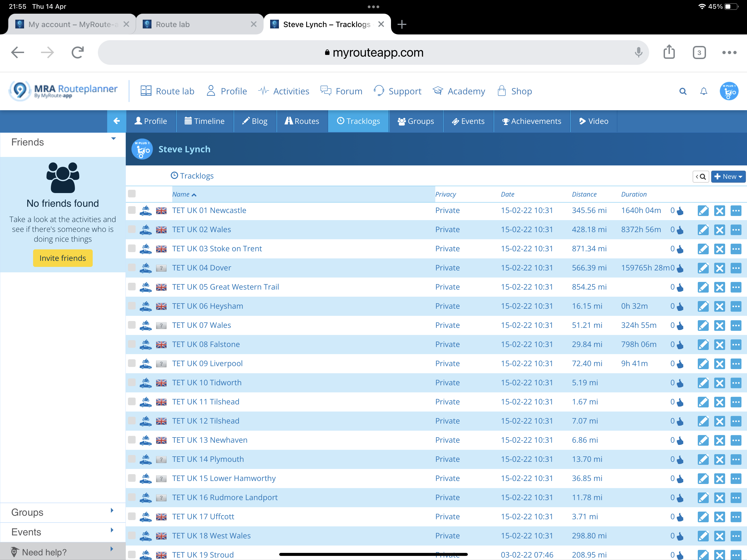
Task: Like the TET UK 04 Dover tracklog
Action: click(680, 268)
